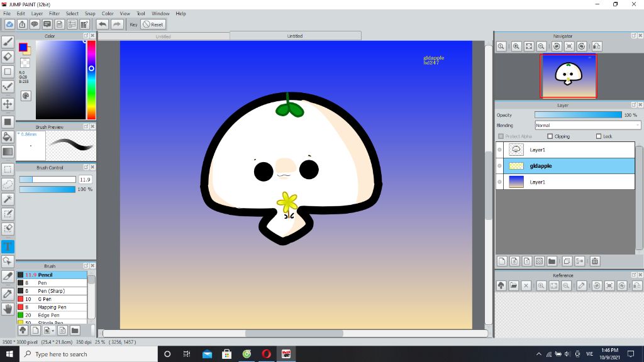Select the Mapping Pen brush
The width and height of the screenshot is (644, 362).
[x=52, y=307]
